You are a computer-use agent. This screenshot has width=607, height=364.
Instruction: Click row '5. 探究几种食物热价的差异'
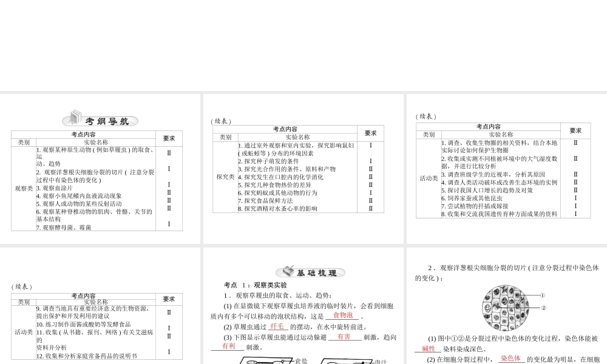(x=275, y=185)
